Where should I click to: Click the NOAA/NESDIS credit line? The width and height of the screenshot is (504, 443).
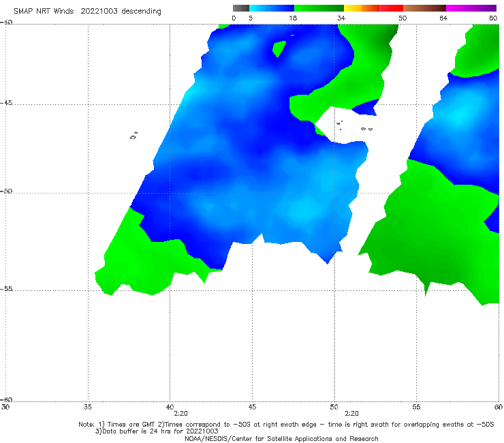coord(281,438)
